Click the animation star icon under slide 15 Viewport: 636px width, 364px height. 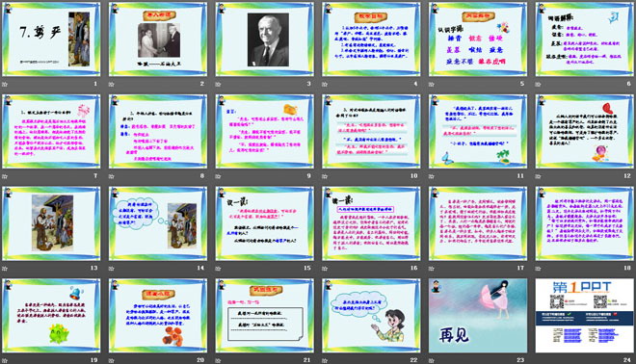tap(218, 269)
